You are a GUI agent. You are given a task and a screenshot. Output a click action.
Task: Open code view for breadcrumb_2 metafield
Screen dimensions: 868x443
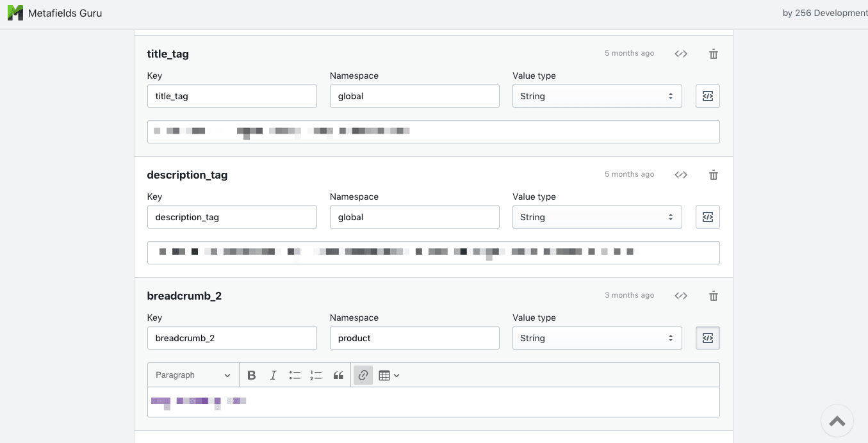tap(681, 296)
